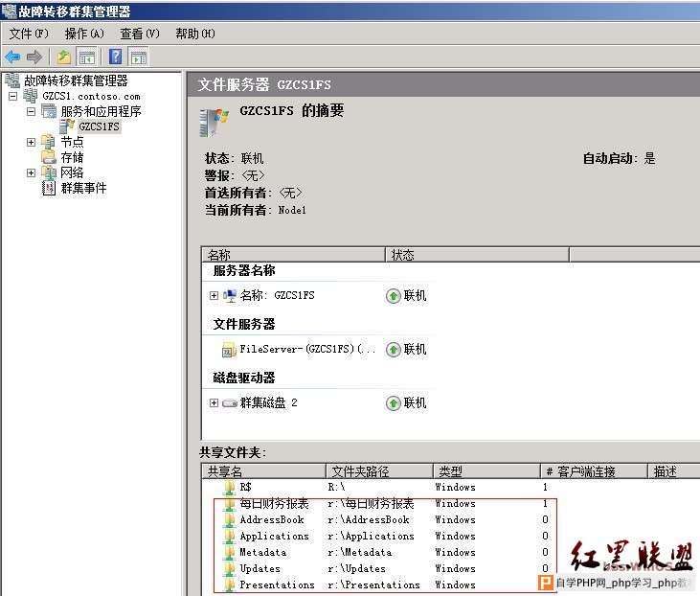Select the FileServer-(GZCS1FS) resource row
Screen dimensions: 700x596
pyautogui.click(x=307, y=349)
